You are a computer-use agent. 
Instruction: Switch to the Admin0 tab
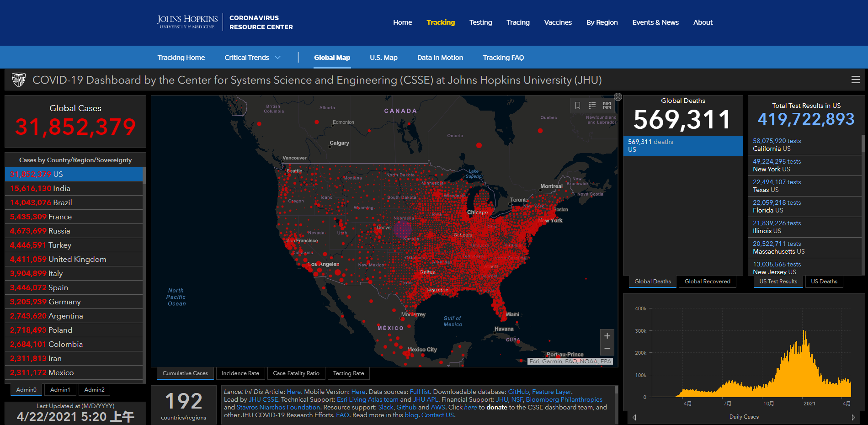(26, 390)
